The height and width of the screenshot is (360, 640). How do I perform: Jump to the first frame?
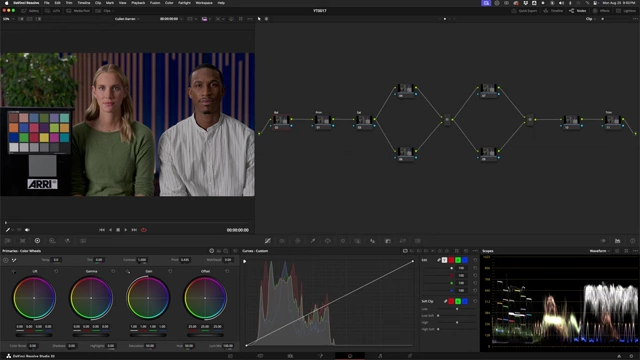[x=102, y=230]
